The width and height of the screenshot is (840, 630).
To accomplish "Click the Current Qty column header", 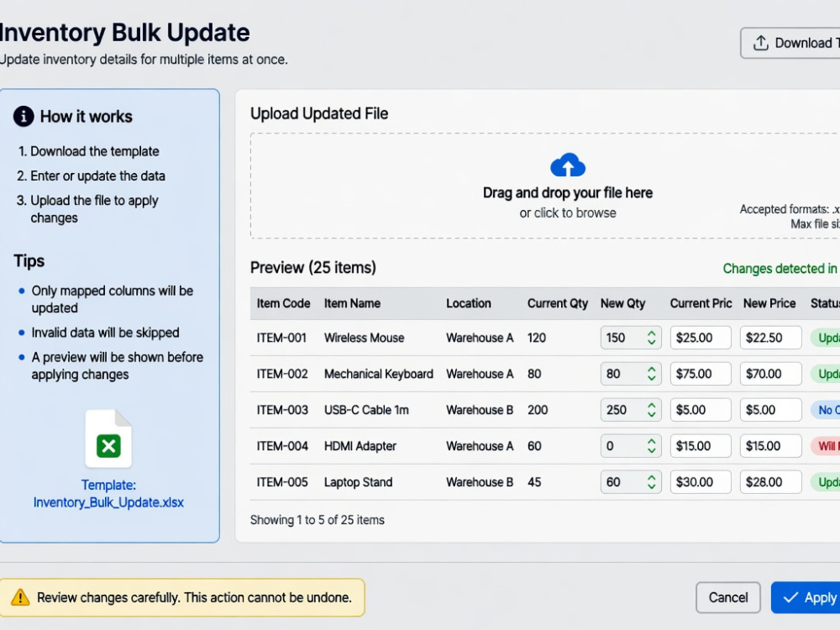I will [558, 303].
